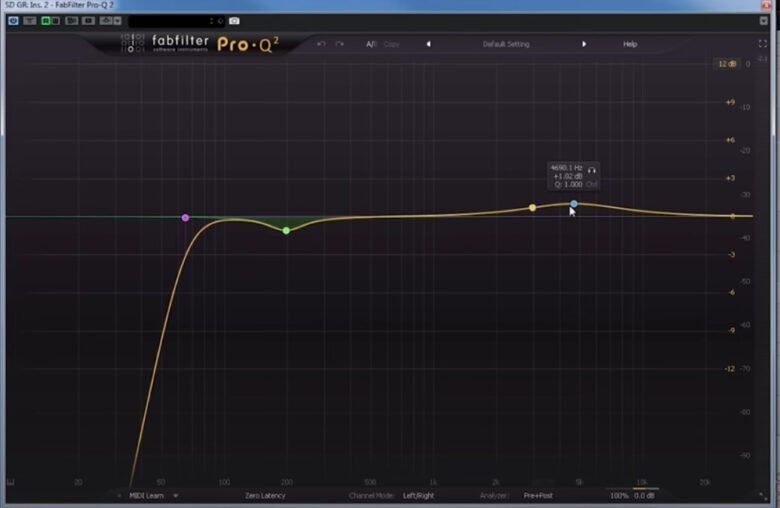The height and width of the screenshot is (508, 780).
Task: Open the 12 dB display range selector
Action: (x=727, y=64)
